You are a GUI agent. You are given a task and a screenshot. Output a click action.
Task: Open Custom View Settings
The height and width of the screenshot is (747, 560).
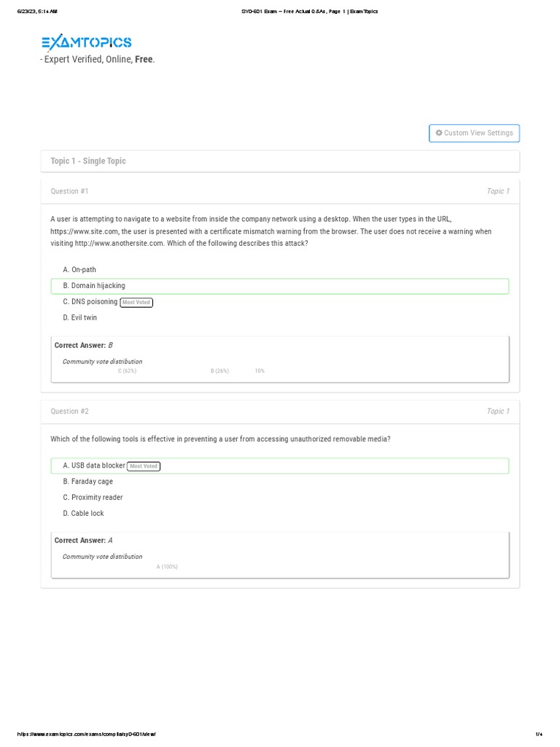click(475, 133)
